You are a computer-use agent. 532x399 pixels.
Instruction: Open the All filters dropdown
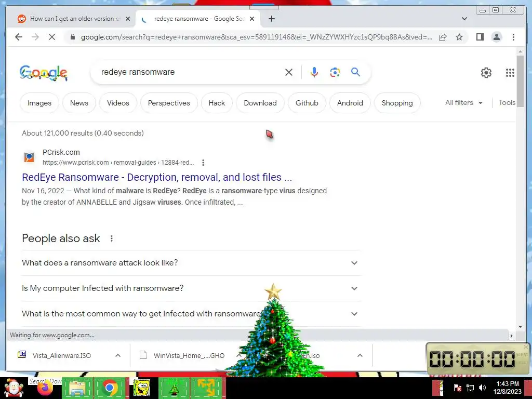tap(464, 103)
